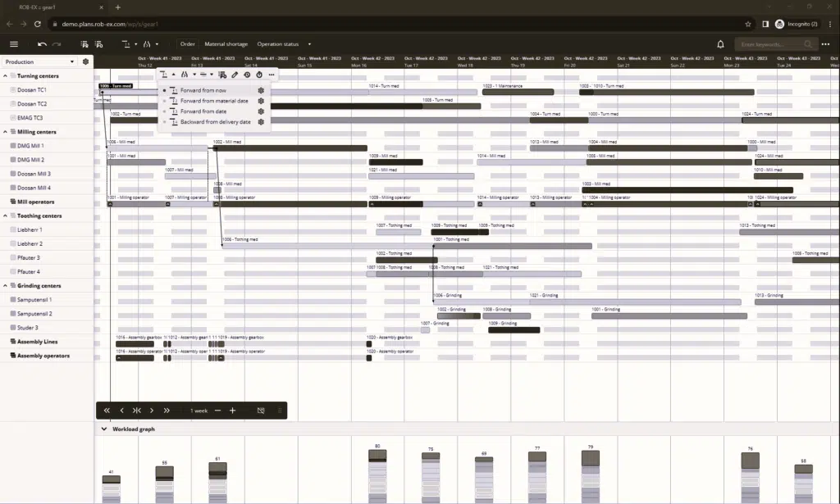
Task: Jump to today using center navigation icon
Action: [x=137, y=411]
